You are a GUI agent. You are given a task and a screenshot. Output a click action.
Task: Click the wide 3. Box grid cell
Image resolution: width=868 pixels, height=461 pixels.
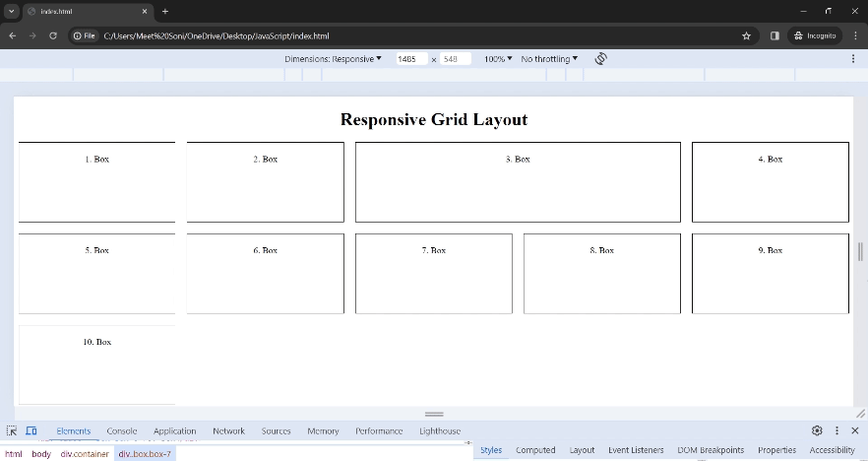coord(518,182)
